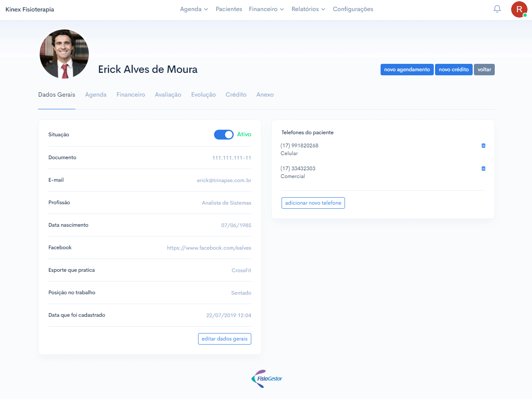The width and height of the screenshot is (532, 399).
Task: Click the novo agendamento button
Action: [x=407, y=70]
